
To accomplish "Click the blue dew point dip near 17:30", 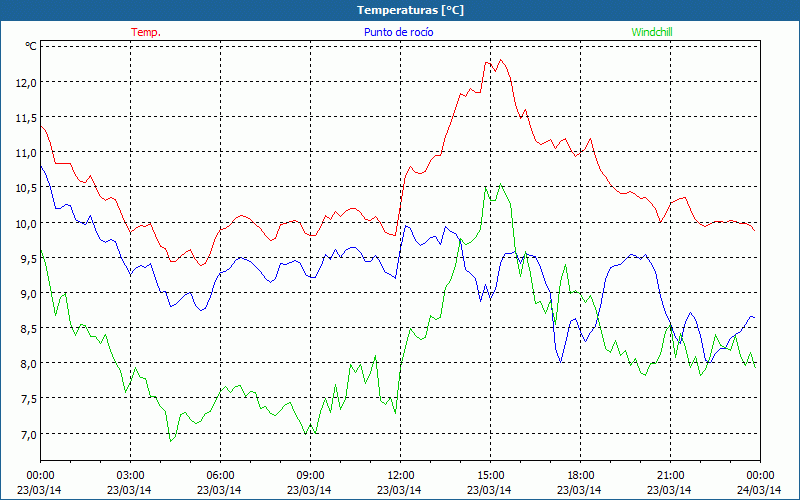I will (x=561, y=362).
